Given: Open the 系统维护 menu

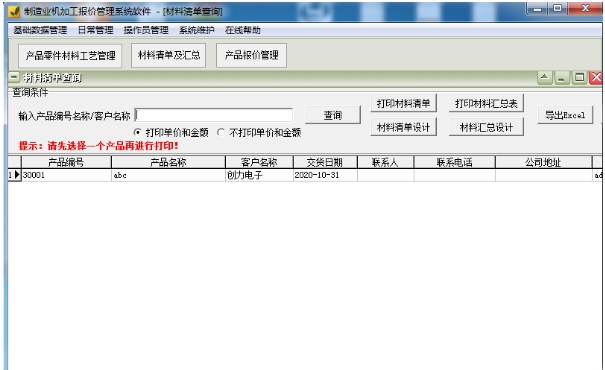Looking at the screenshot, I should point(196,30).
